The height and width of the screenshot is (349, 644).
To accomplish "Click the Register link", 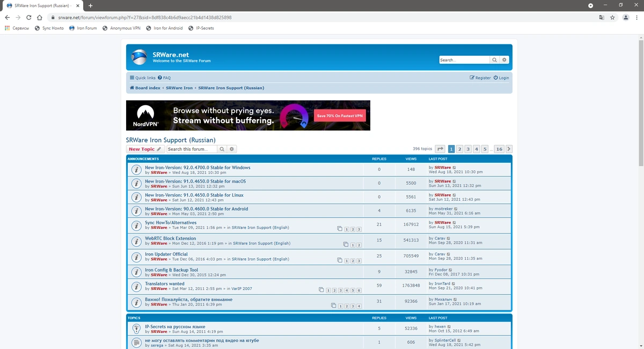I will click(480, 78).
